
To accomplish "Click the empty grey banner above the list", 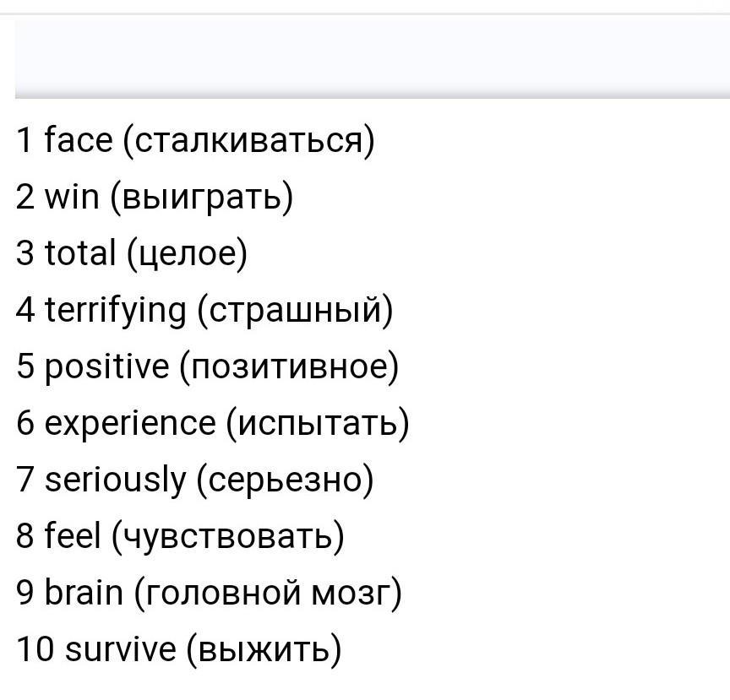I will [373, 58].
